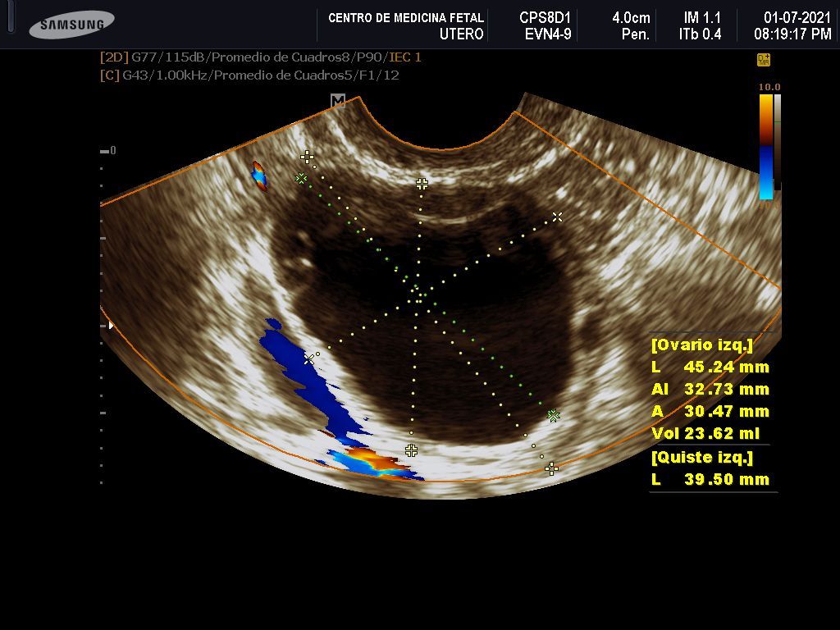
Task: Select green X caliper at cyst's lower right
Action: tap(554, 415)
